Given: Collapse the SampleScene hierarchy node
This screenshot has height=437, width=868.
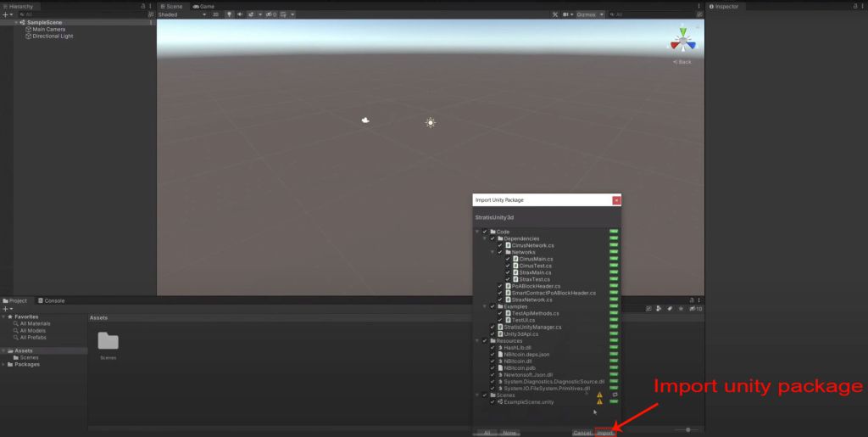Looking at the screenshot, I should pyautogui.click(x=16, y=23).
